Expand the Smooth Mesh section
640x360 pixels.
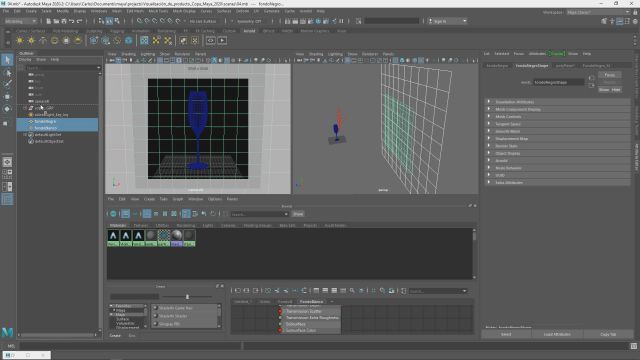pos(557,131)
